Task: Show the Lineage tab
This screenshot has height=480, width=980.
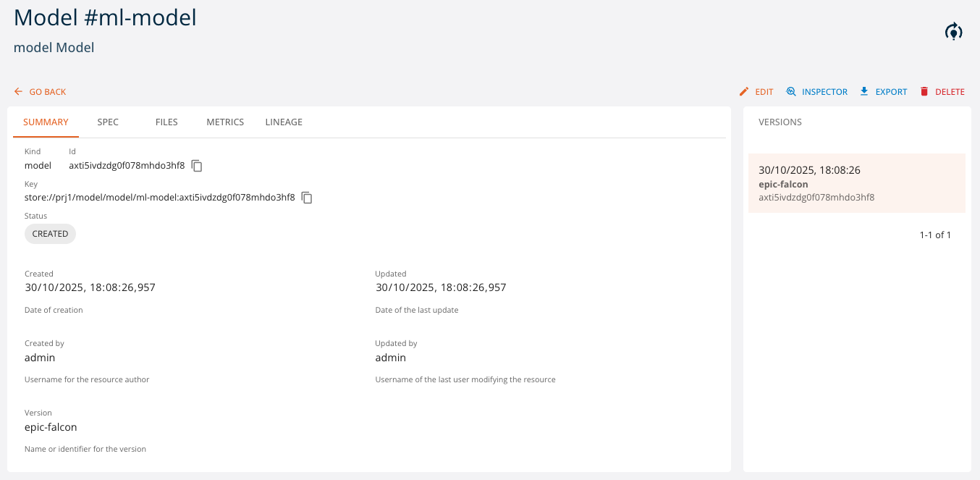Action: tap(284, 122)
